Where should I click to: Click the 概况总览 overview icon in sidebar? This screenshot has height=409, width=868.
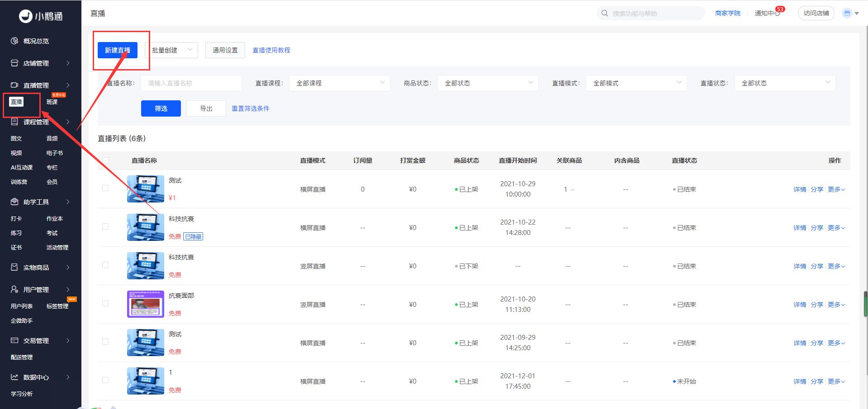point(14,41)
